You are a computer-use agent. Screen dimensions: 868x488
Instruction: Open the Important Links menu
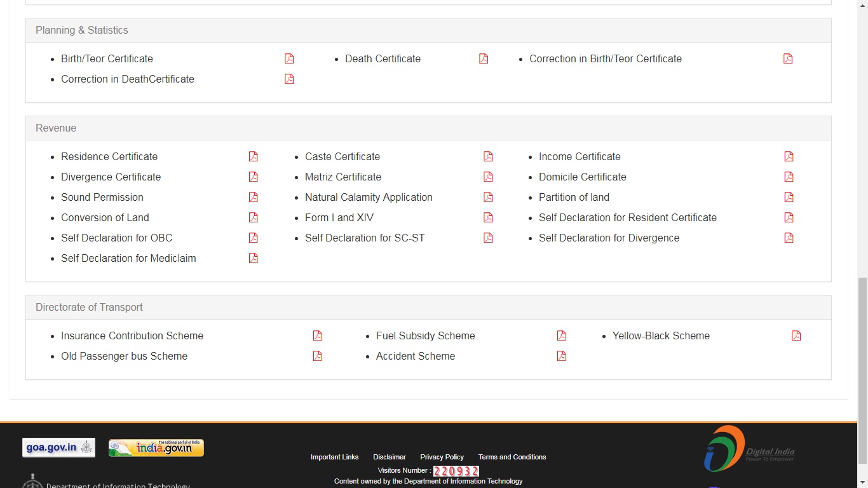[x=335, y=457]
